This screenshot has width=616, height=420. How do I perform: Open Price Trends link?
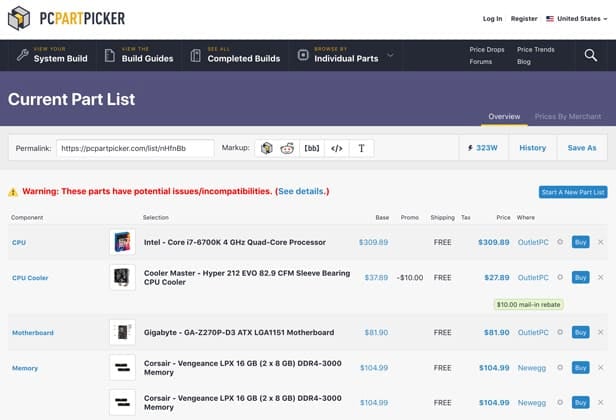(x=535, y=50)
